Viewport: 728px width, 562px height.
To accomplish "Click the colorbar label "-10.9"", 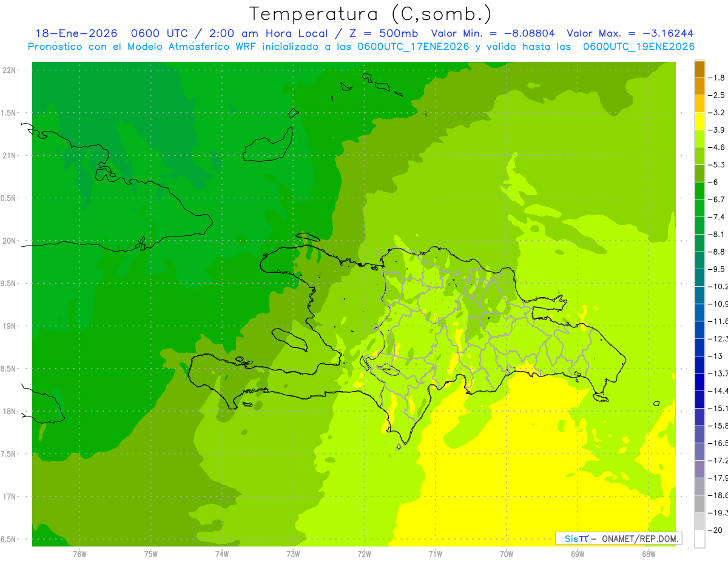I will (x=718, y=304).
